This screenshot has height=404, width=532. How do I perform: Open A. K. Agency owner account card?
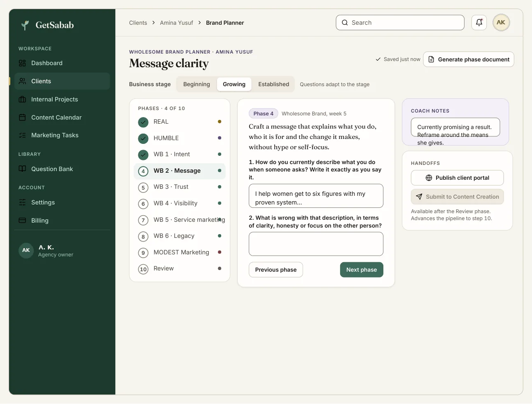point(62,250)
